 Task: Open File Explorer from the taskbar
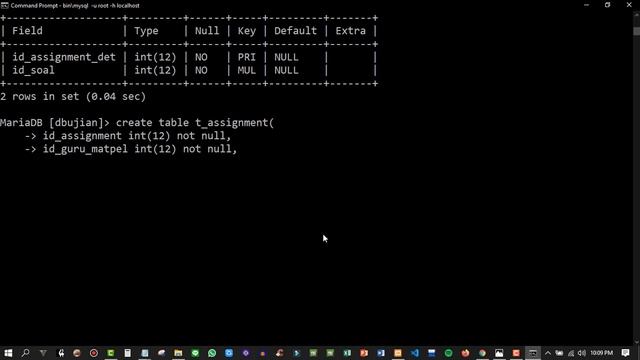178,353
